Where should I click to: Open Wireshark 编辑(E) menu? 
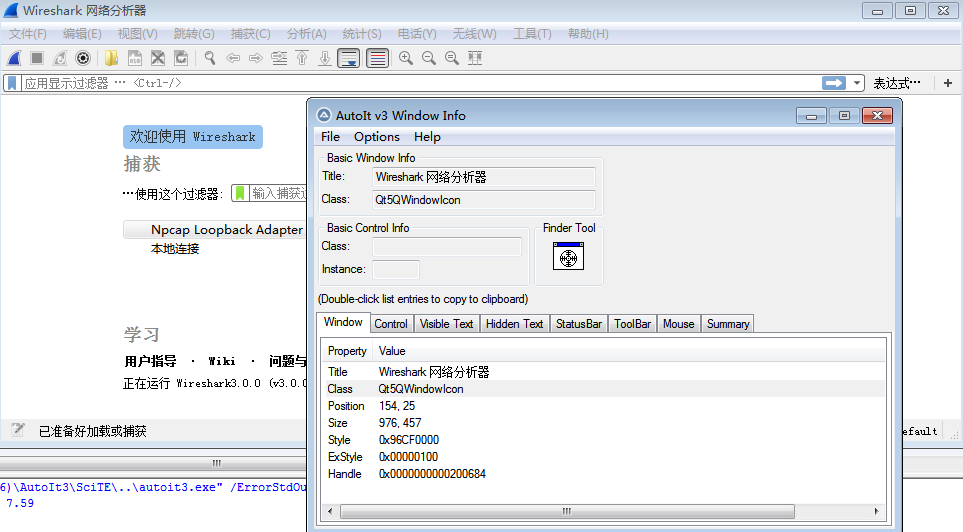pyautogui.click(x=82, y=34)
